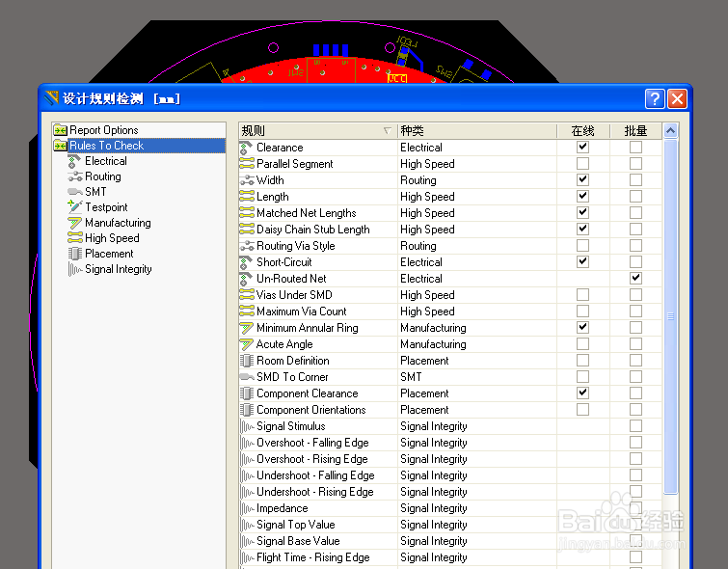The width and height of the screenshot is (728, 569).
Task: Toggle online Short-Circuit checkbox
Action: pyautogui.click(x=582, y=262)
